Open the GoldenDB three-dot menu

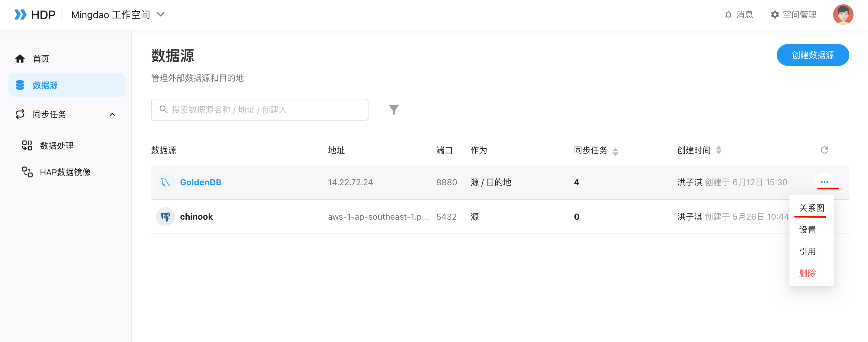pos(824,182)
